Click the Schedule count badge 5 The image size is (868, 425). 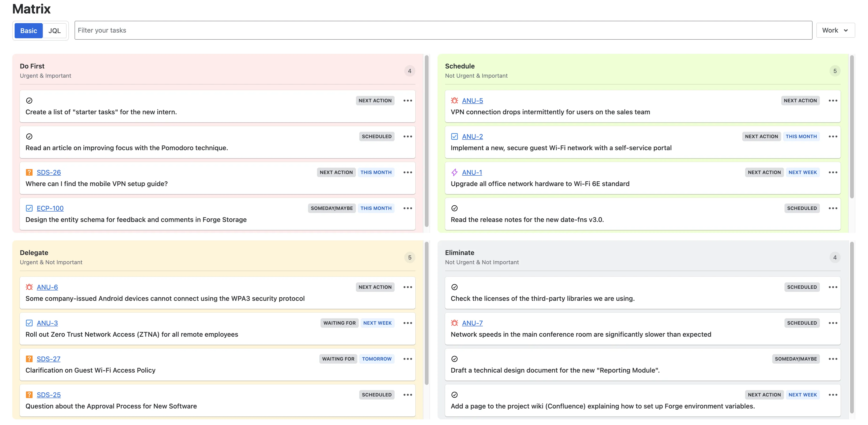(x=835, y=71)
